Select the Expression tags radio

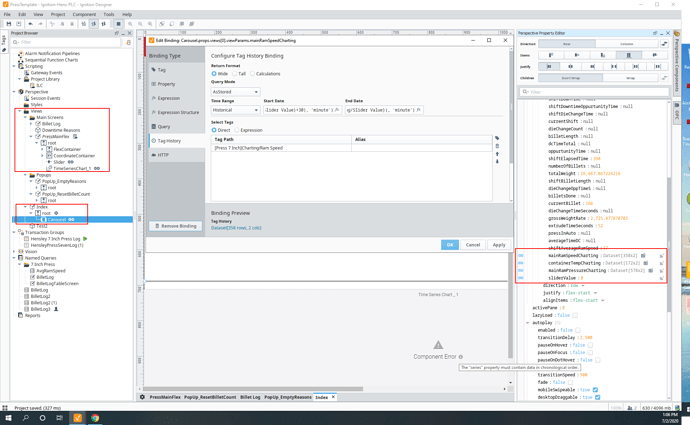237,130
